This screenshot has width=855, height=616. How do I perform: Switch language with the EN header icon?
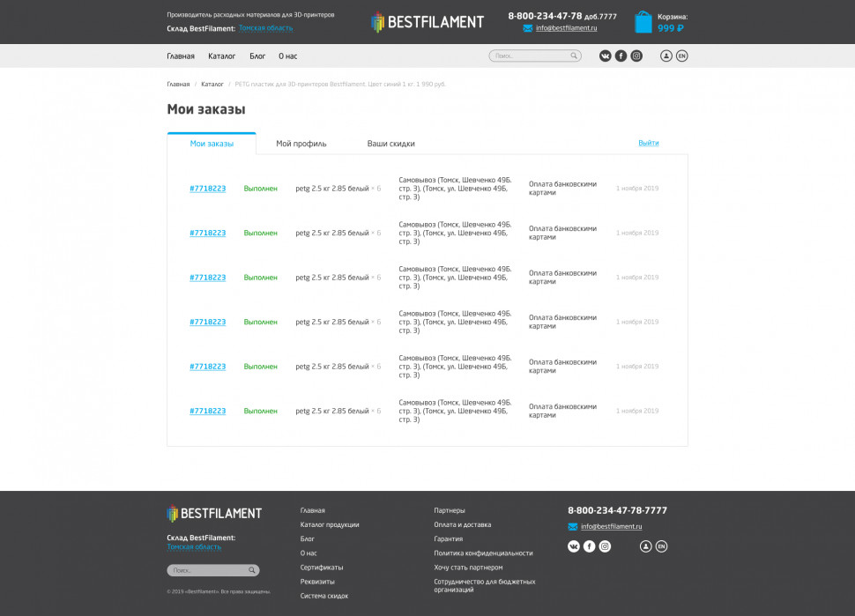coord(681,56)
